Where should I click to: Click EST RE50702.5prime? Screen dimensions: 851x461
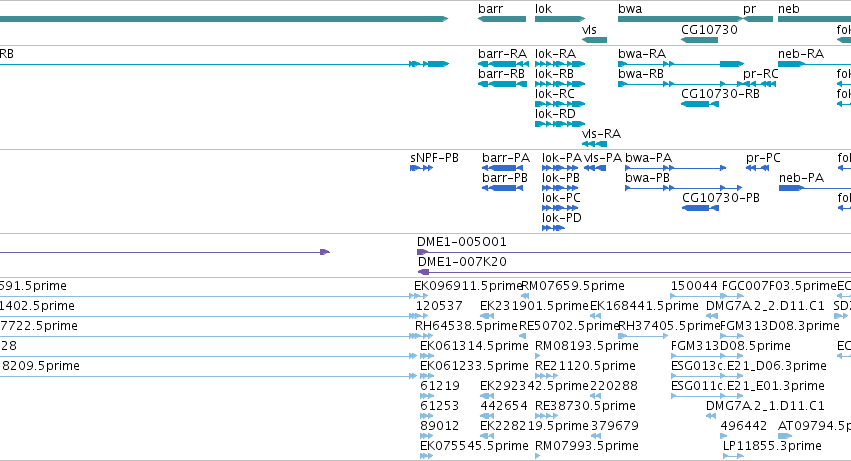click(x=523, y=337)
